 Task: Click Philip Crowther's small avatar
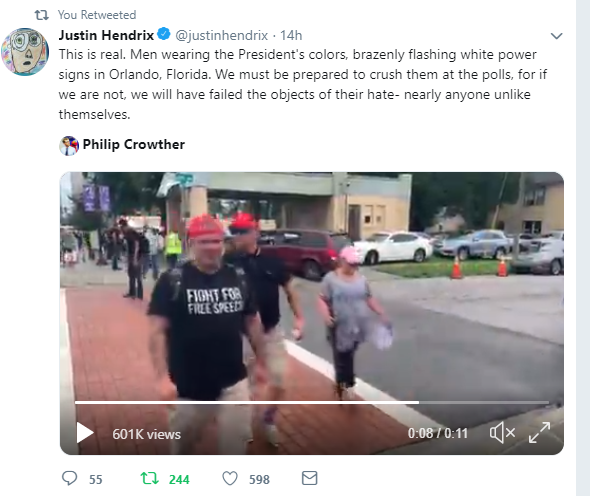click(x=69, y=146)
